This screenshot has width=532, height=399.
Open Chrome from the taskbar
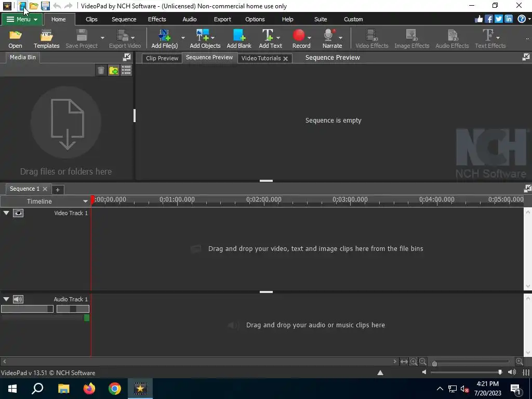pos(115,389)
